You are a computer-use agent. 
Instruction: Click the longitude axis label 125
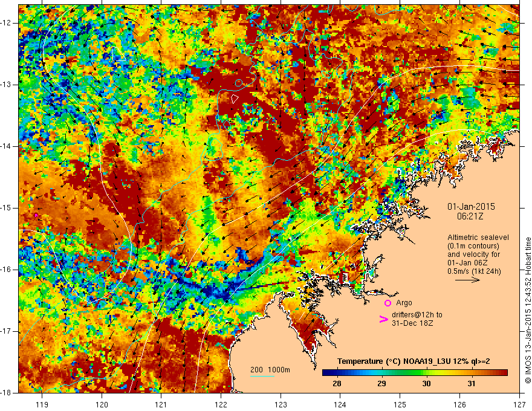(400, 404)
